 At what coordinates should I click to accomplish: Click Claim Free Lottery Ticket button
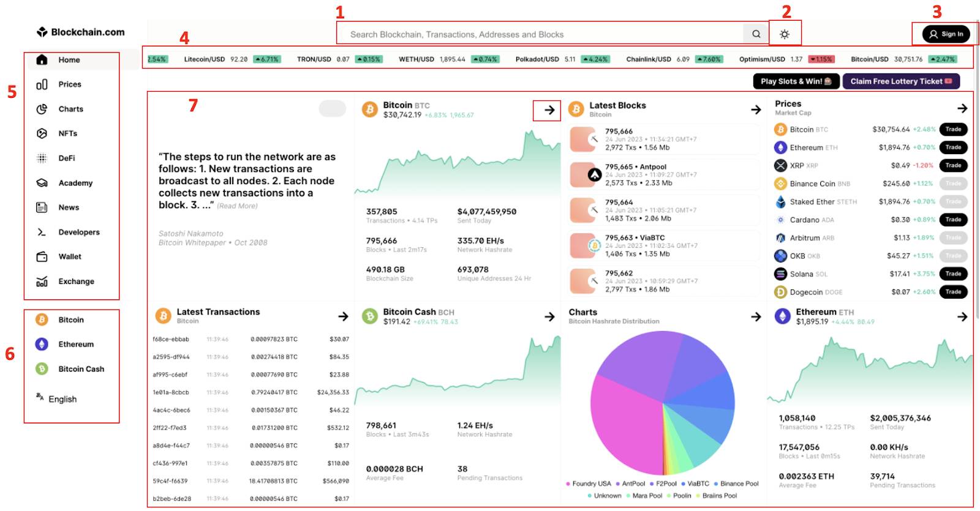[901, 81]
